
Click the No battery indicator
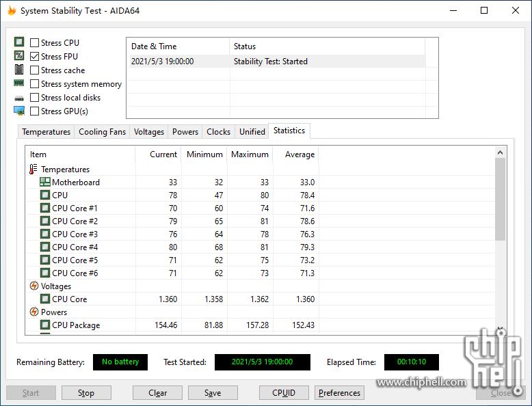120,362
